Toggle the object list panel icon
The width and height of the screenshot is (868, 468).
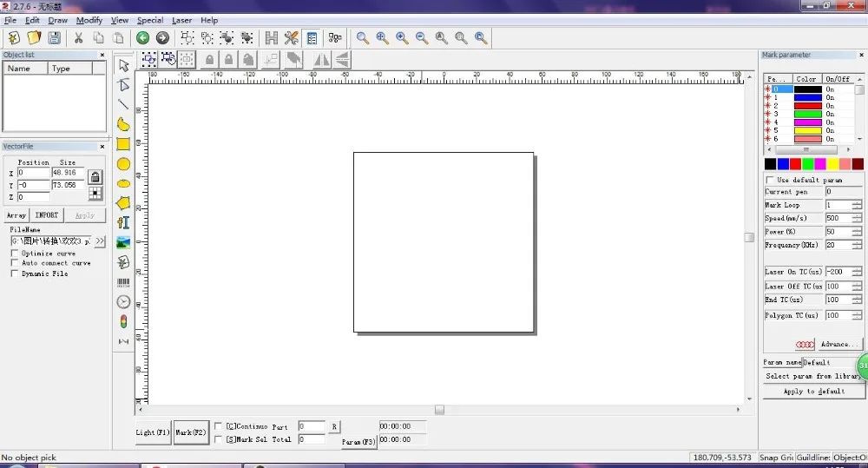312,37
